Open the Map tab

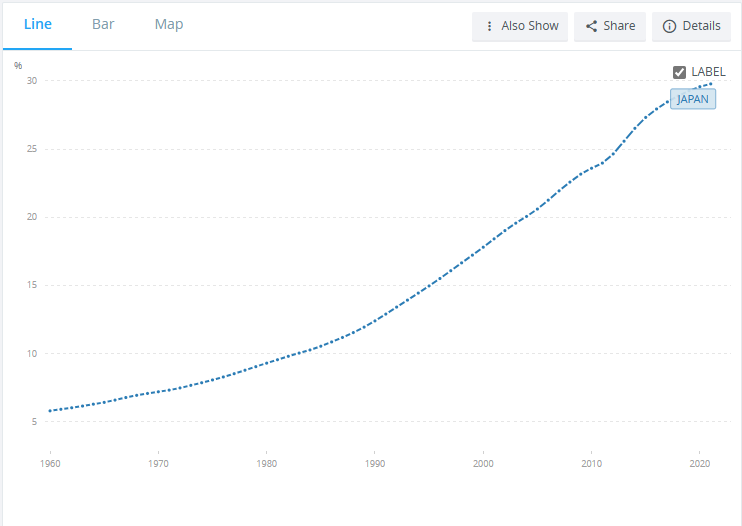click(x=169, y=24)
